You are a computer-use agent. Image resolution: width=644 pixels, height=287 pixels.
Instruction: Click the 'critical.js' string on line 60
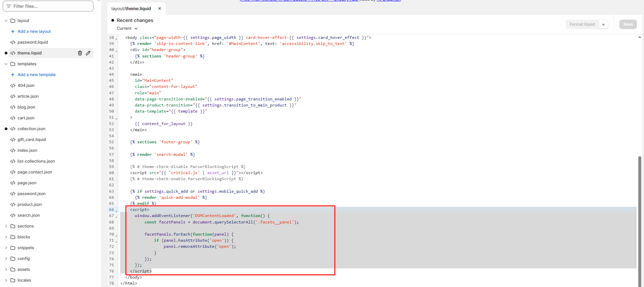[184, 173]
